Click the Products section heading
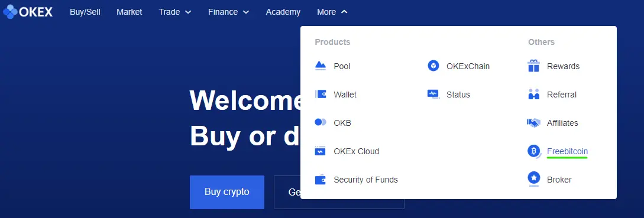644x218 pixels. 332,42
